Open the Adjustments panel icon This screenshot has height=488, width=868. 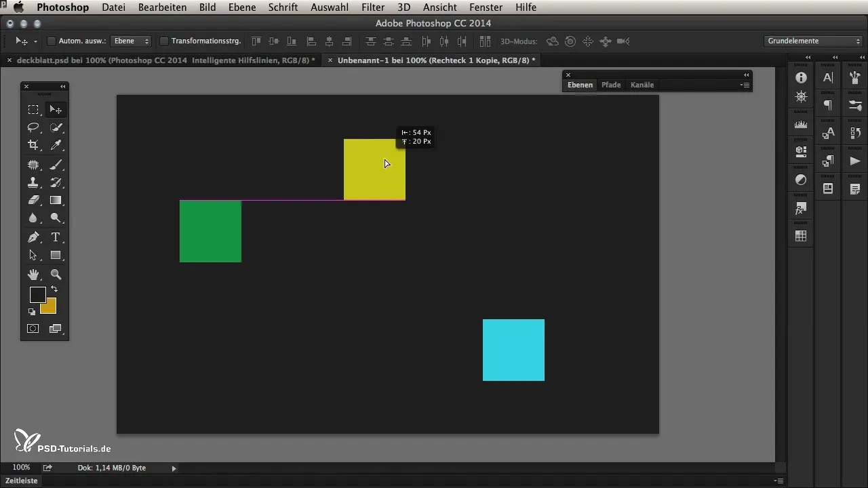point(801,180)
